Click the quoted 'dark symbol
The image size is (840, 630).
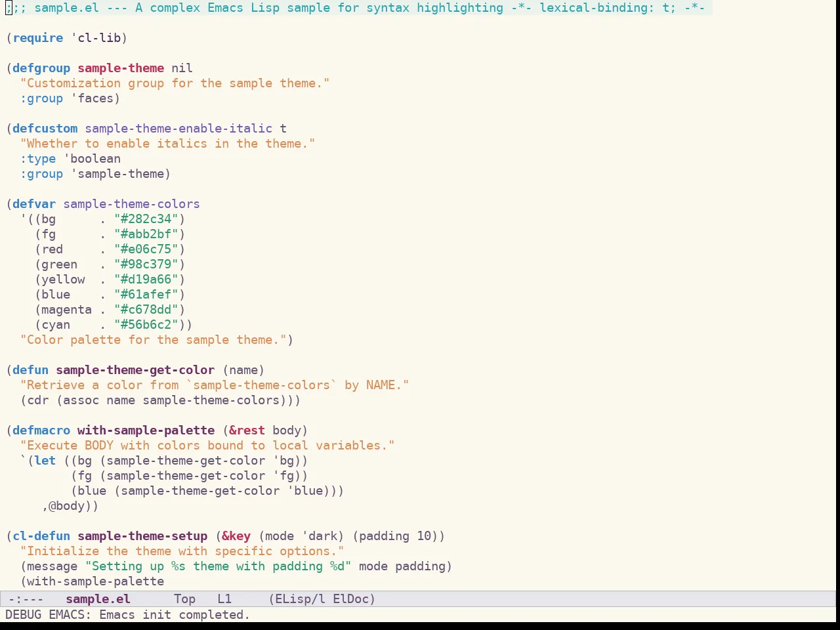click(x=319, y=536)
